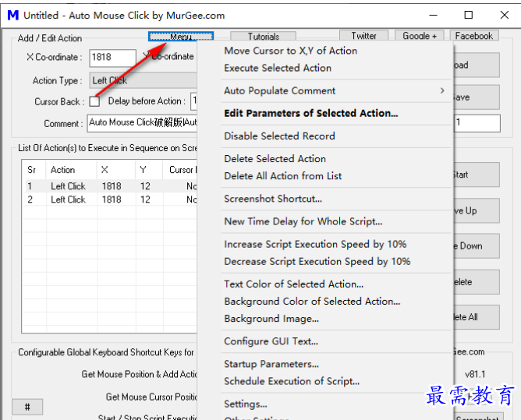The image size is (521, 420).
Task: Click the Delete All button
Action: tap(477, 317)
